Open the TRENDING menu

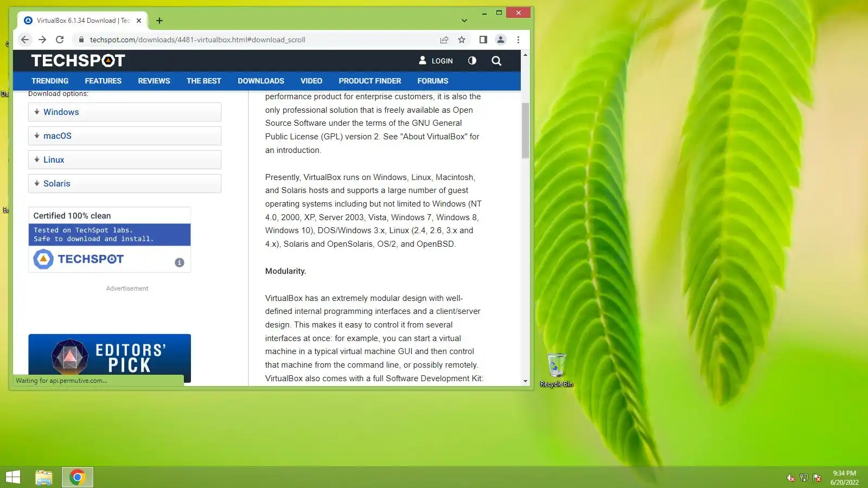[50, 81]
